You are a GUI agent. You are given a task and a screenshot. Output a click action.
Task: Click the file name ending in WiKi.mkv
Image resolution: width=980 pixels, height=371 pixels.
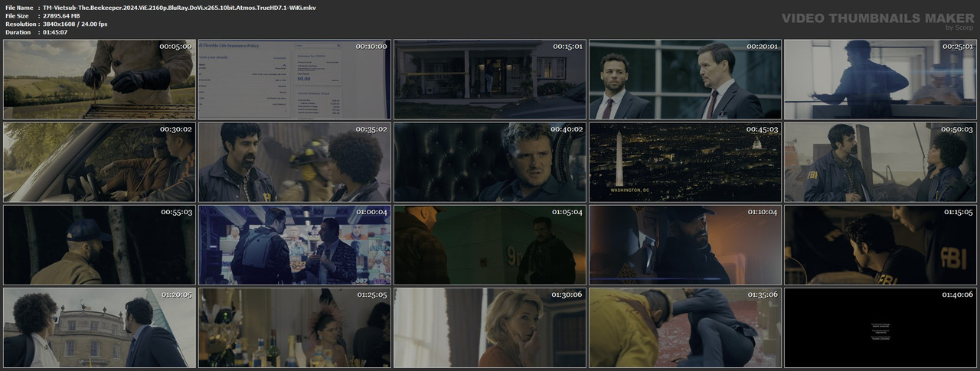click(x=179, y=7)
